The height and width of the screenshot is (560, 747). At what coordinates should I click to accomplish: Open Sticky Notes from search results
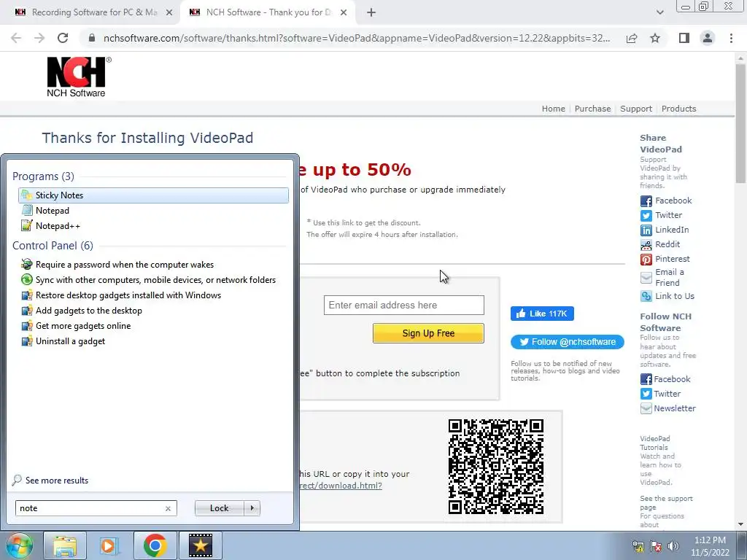pyautogui.click(x=153, y=195)
